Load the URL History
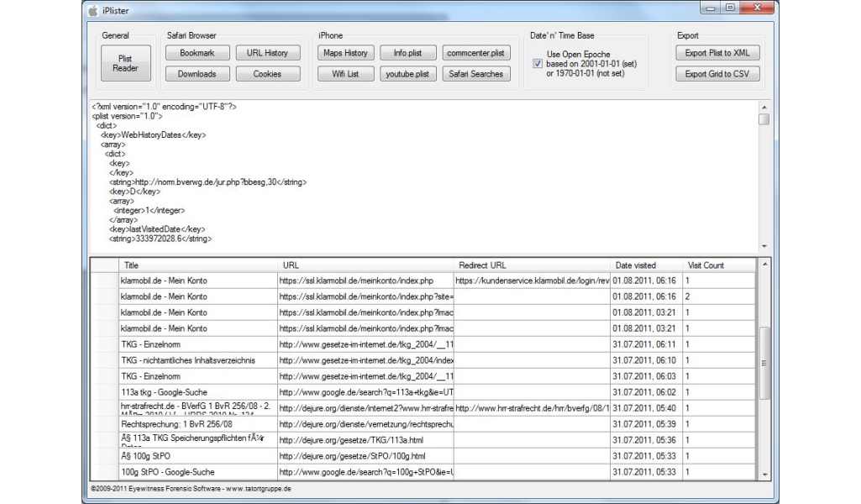Image resolution: width=861 pixels, height=504 pixels. tap(267, 53)
